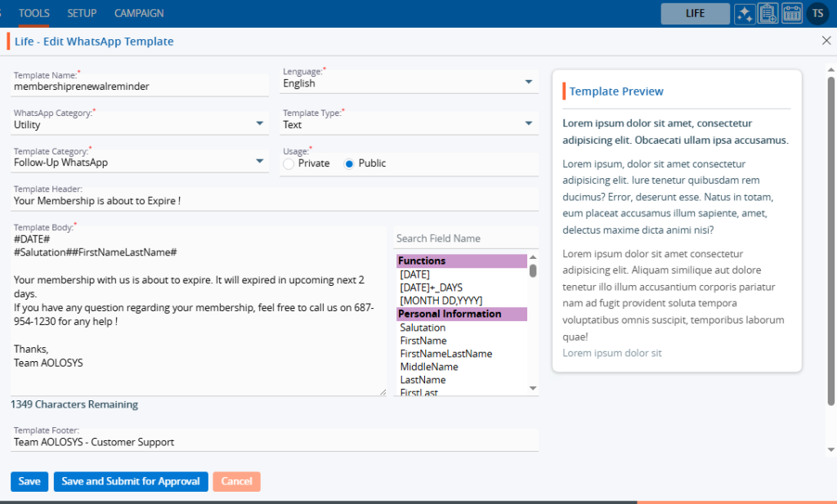Select the Private usage radio button

(x=289, y=163)
